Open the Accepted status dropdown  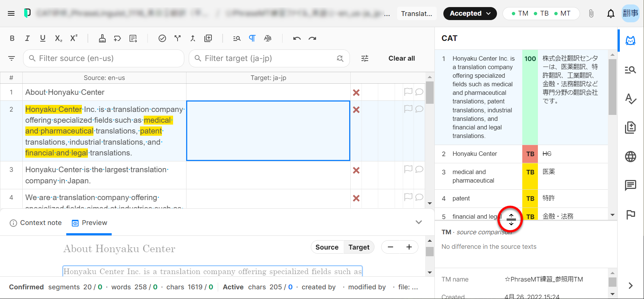coord(470,14)
